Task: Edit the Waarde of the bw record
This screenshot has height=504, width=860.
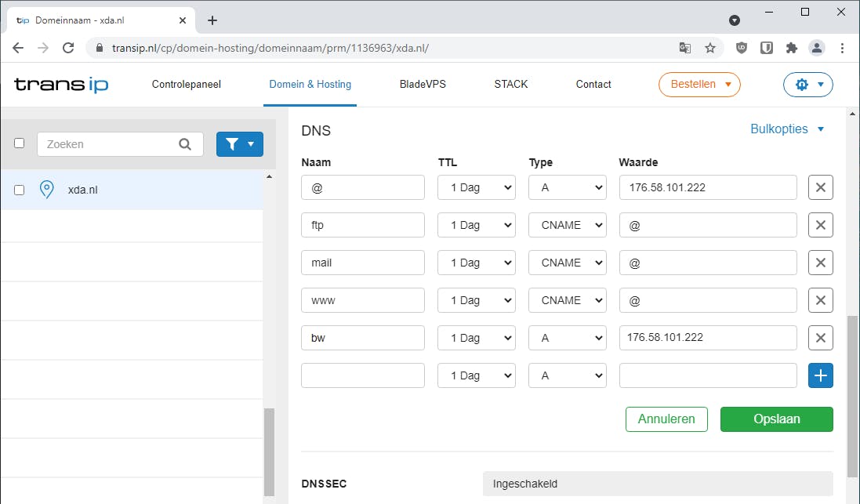Action: (x=708, y=338)
